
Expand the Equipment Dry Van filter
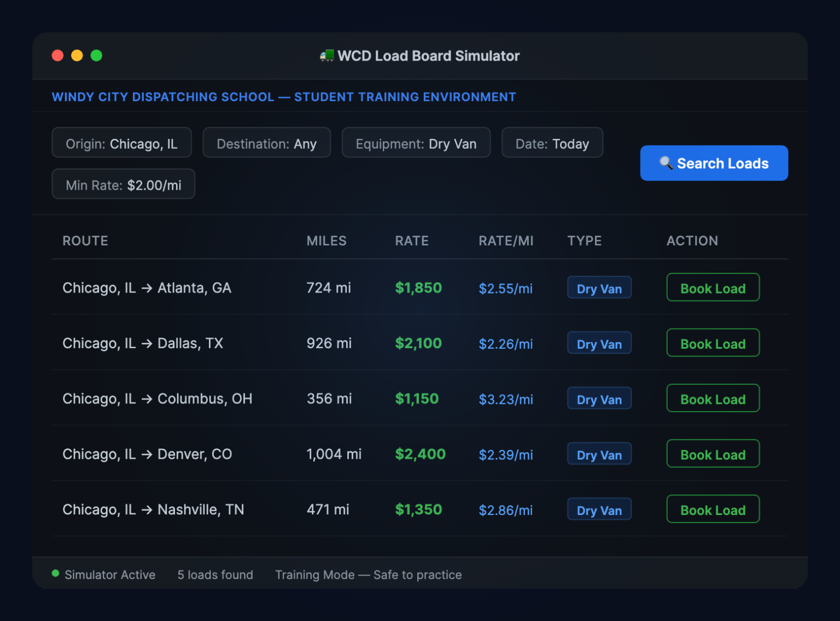416,143
